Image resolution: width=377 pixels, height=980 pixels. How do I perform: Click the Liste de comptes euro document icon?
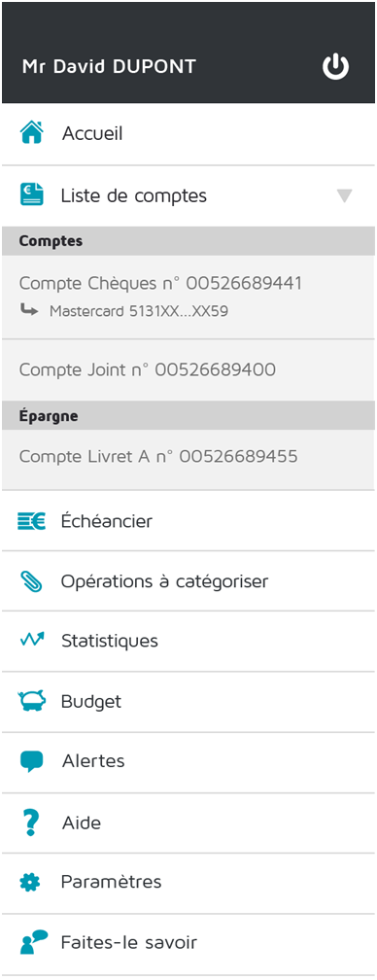(31, 194)
